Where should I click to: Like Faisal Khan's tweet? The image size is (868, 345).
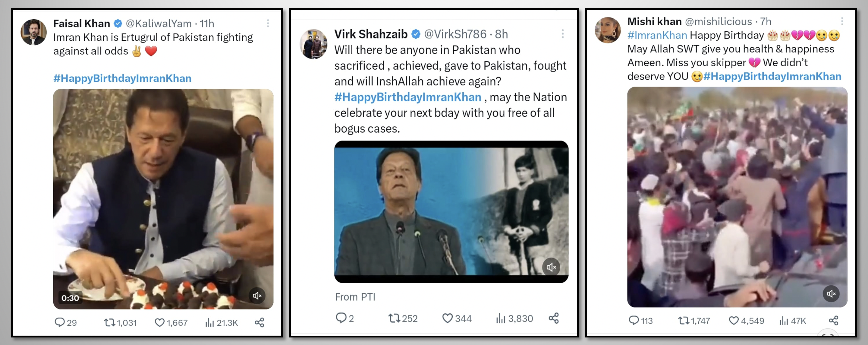point(159,322)
